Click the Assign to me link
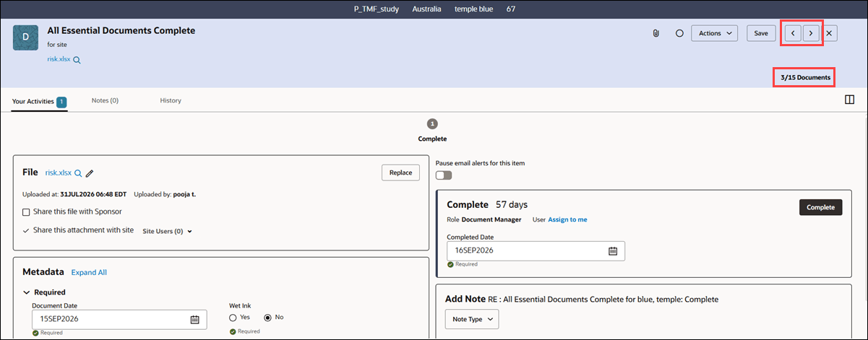The image size is (868, 340). (567, 219)
